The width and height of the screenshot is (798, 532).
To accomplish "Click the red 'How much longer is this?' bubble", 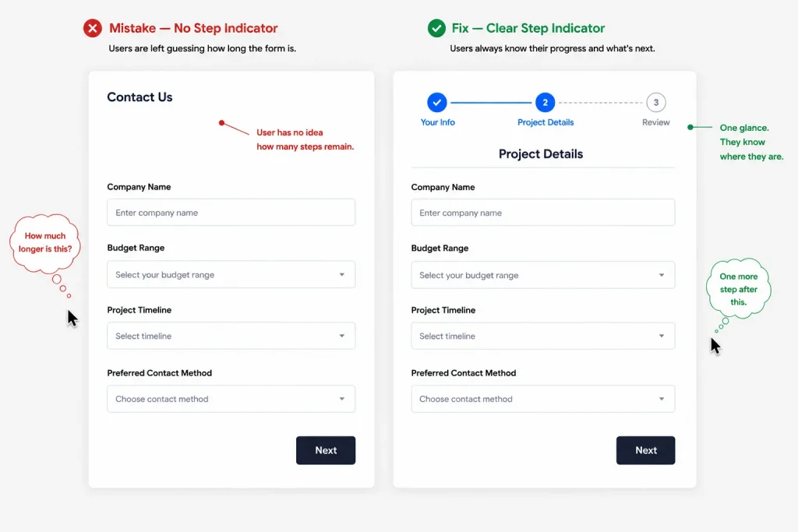I will coord(44,242).
